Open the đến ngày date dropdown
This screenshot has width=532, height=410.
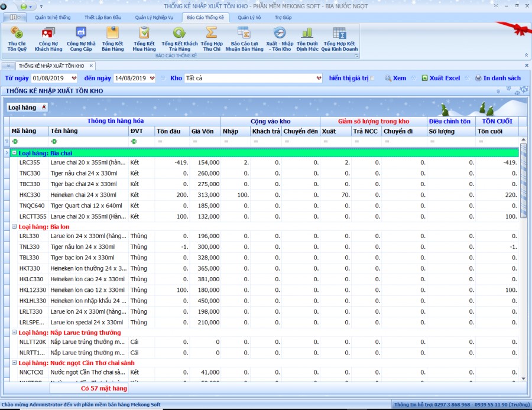pos(152,78)
